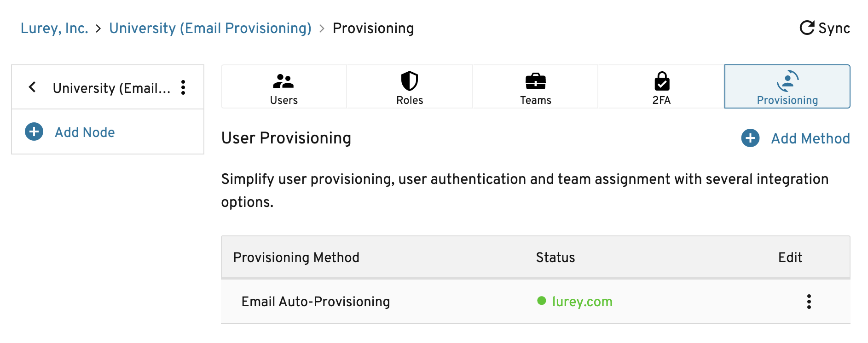The width and height of the screenshot is (868, 343).
Task: Click the User Provisioning heading
Action: (286, 138)
